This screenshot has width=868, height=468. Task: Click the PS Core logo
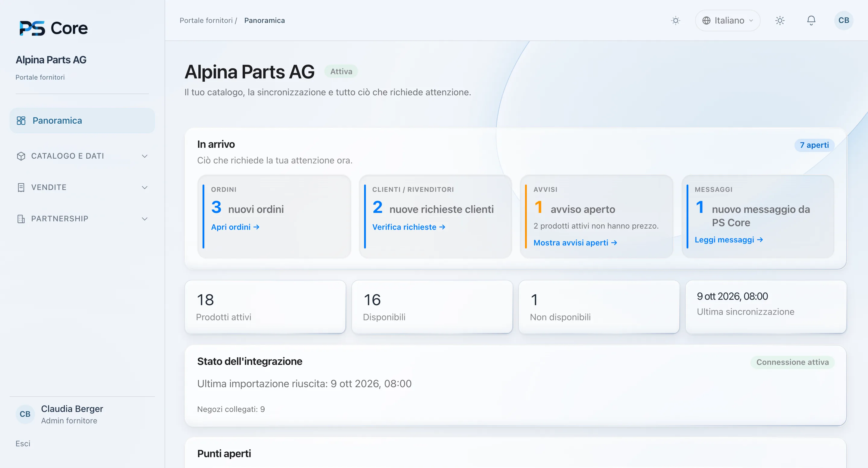[54, 28]
